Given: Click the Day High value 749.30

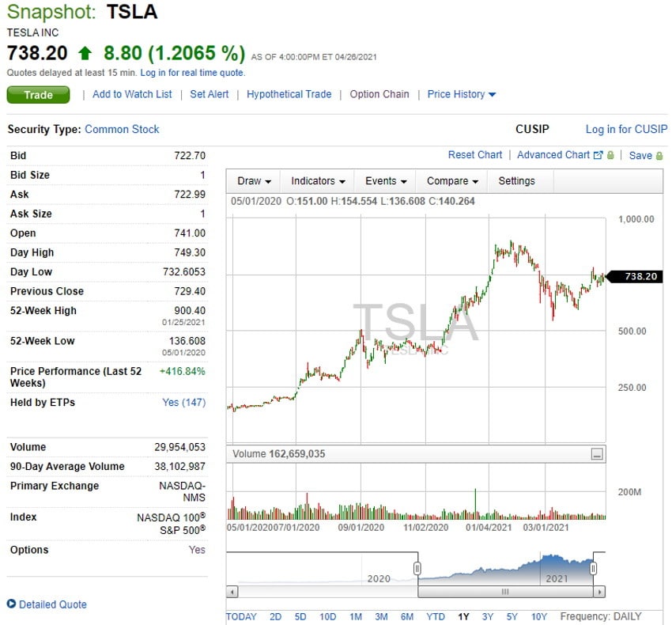Looking at the screenshot, I should [x=190, y=252].
